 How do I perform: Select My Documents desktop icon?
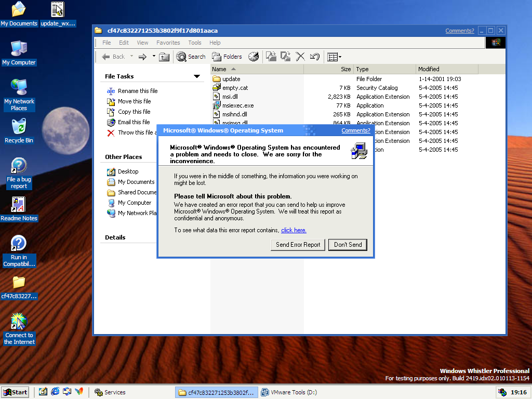pos(19,14)
